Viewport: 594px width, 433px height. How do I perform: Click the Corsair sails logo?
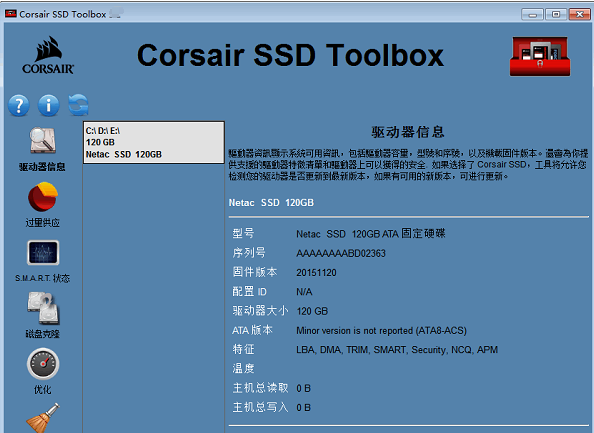tap(48, 55)
